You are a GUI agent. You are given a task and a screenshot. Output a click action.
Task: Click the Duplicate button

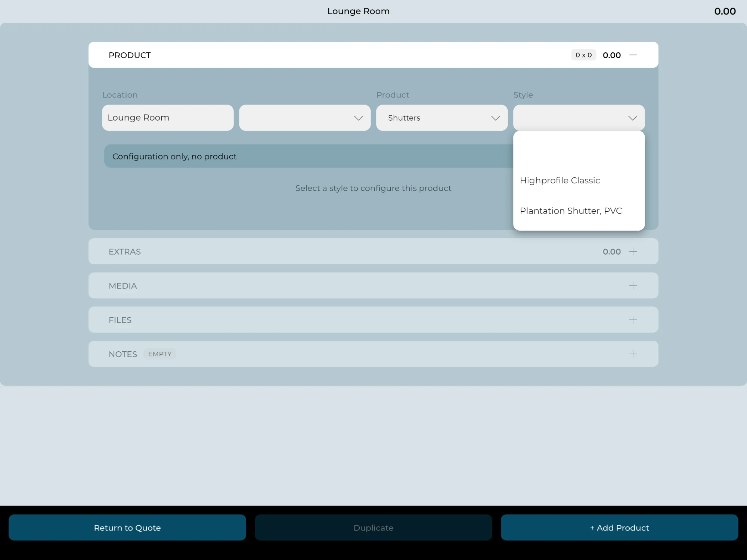click(x=373, y=528)
